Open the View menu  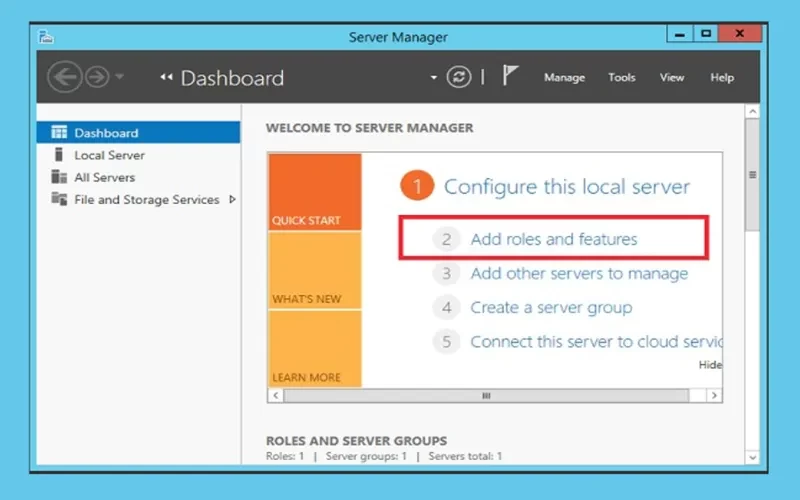671,78
